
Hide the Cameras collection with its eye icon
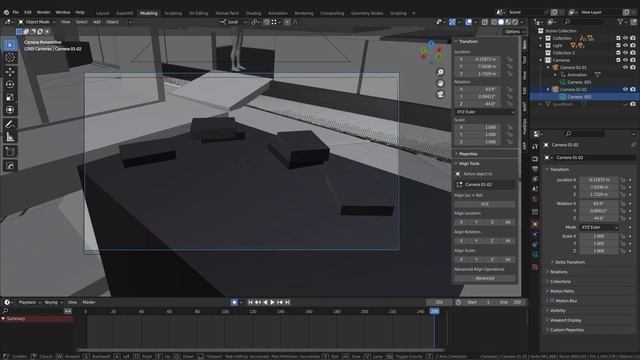click(x=625, y=60)
